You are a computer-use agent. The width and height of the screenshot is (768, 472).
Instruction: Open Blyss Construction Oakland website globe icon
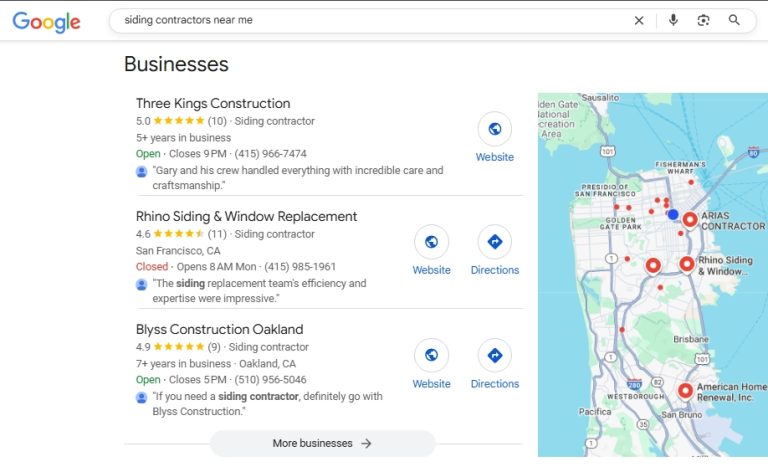[432, 355]
